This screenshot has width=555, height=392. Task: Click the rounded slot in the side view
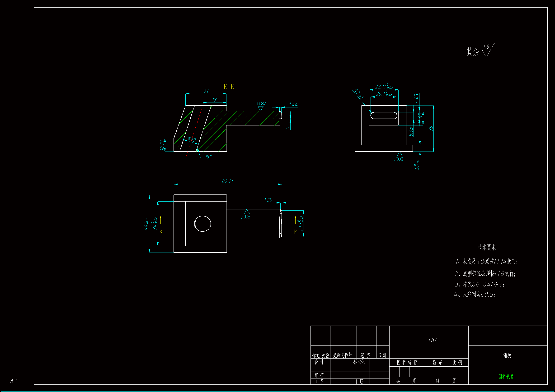(x=384, y=115)
